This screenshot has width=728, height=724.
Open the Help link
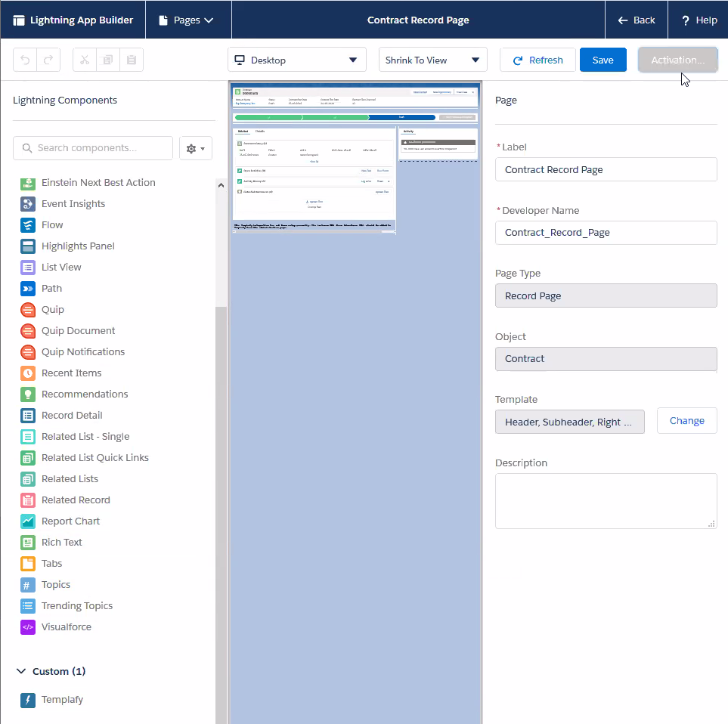(x=699, y=20)
